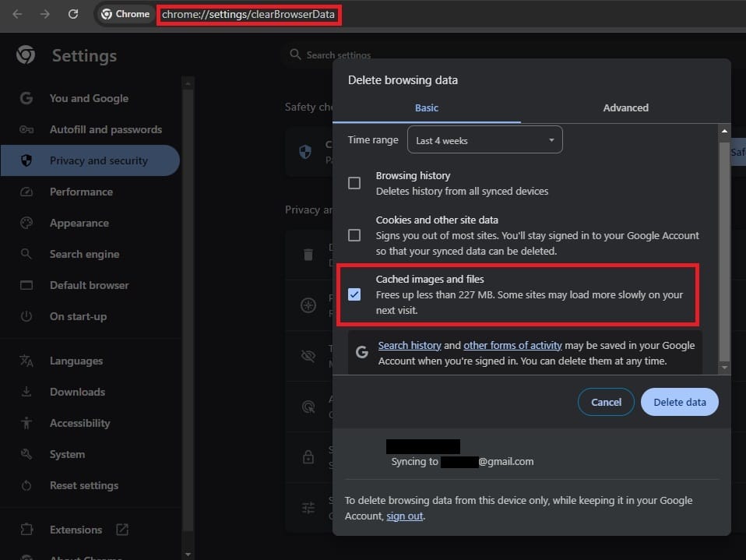This screenshot has width=746, height=560.
Task: Click the speedometer icon for Performance
Action: point(26,192)
